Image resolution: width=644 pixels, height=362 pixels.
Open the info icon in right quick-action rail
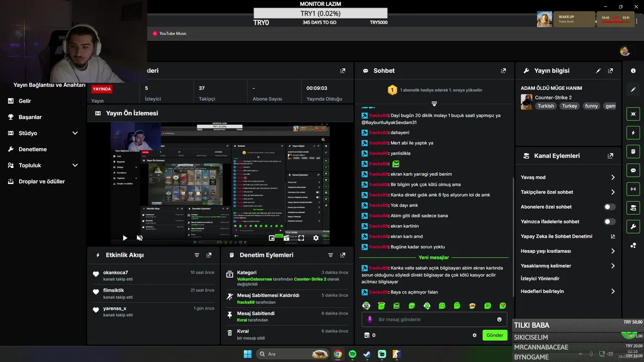633,71
